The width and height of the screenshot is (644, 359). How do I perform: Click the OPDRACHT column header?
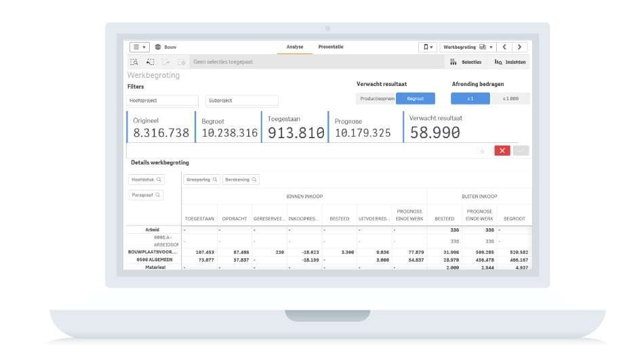pyautogui.click(x=235, y=219)
